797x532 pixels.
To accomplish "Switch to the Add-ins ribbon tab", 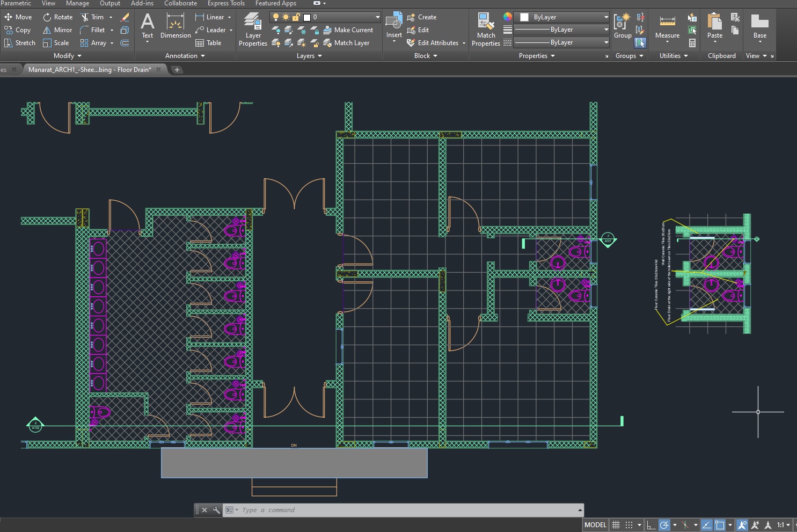I will [142, 3].
